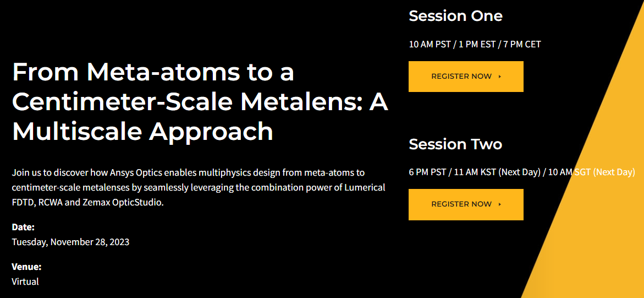
Task: Click the arrow icon in Session One's register button
Action: tap(500, 77)
